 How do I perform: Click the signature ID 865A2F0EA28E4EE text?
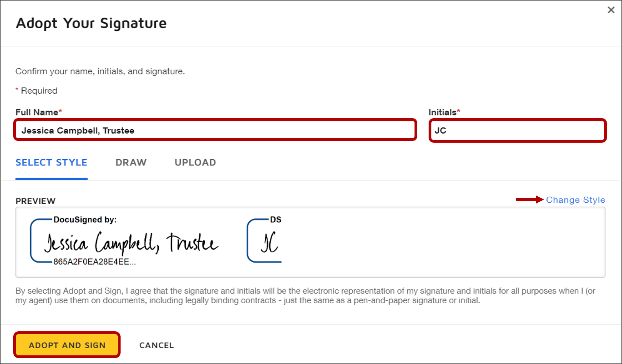pos(95,262)
